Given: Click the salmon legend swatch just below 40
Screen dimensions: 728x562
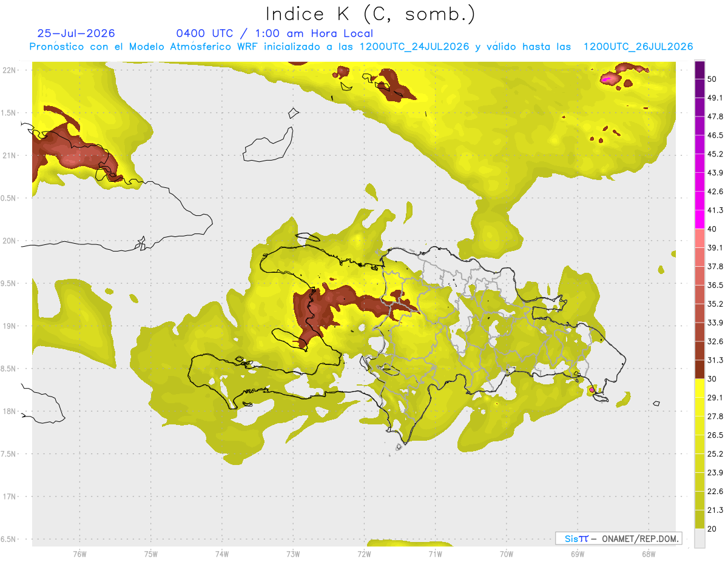Looking at the screenshot, I should (x=699, y=238).
